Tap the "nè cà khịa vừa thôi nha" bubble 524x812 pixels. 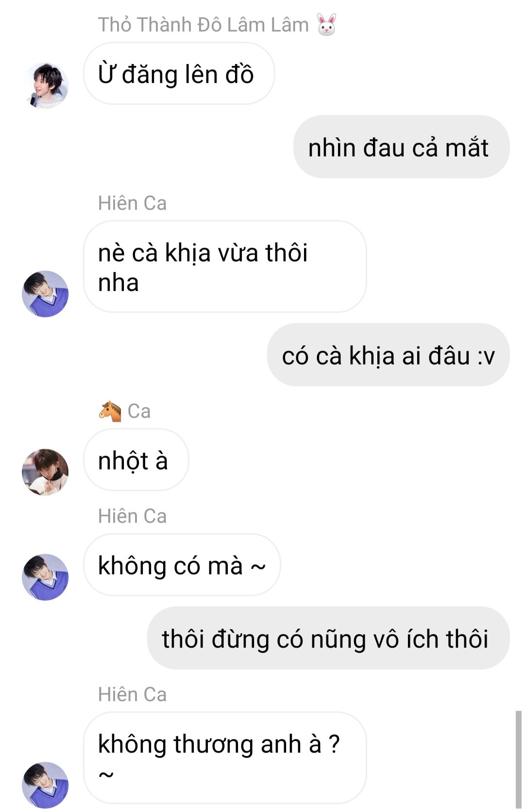coord(225,266)
